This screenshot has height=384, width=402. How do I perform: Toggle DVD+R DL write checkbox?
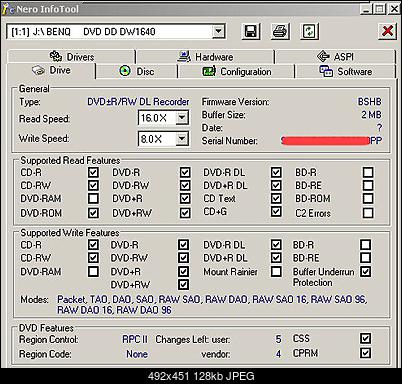(x=276, y=258)
